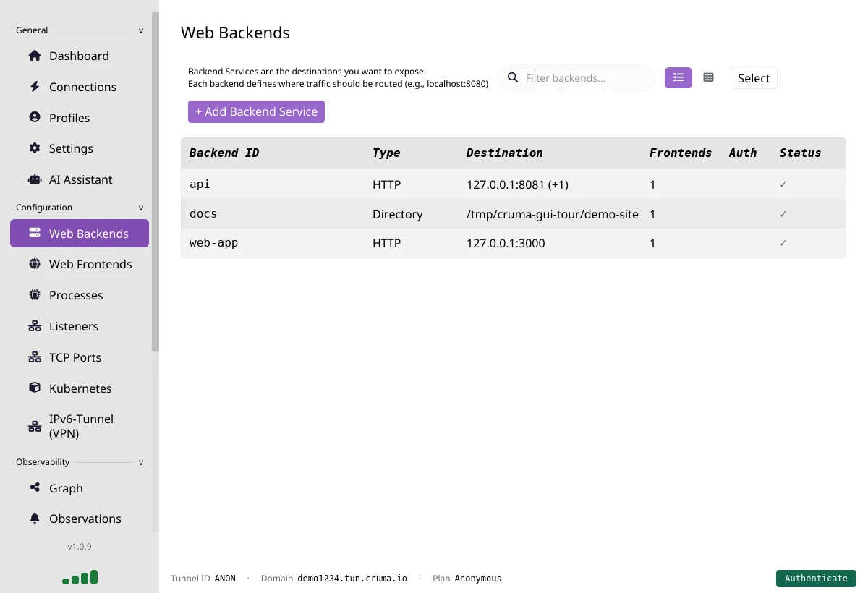Open the Graph view

(80, 487)
